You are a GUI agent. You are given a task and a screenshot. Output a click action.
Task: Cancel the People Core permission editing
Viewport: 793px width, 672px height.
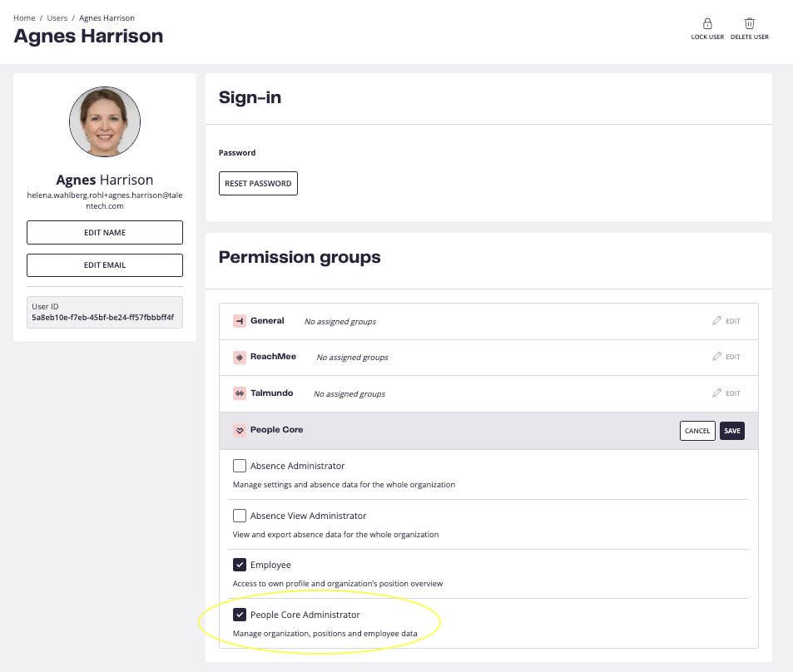tap(697, 431)
